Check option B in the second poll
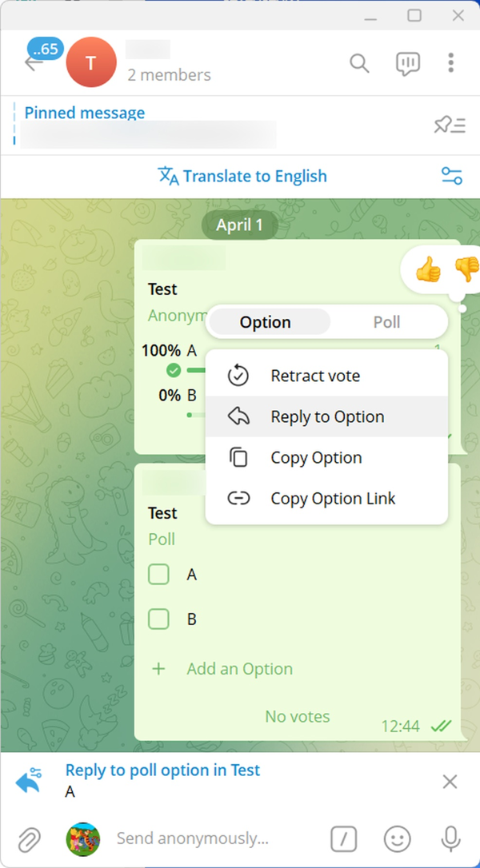 (159, 619)
